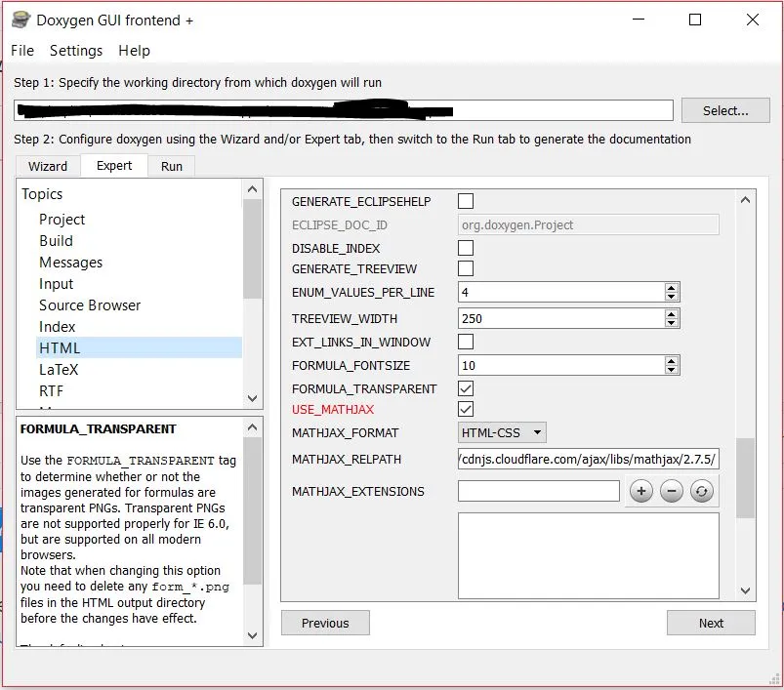Image resolution: width=784 pixels, height=690 pixels.
Task: Click the DISABLE_INDEX label
Action: tap(336, 248)
